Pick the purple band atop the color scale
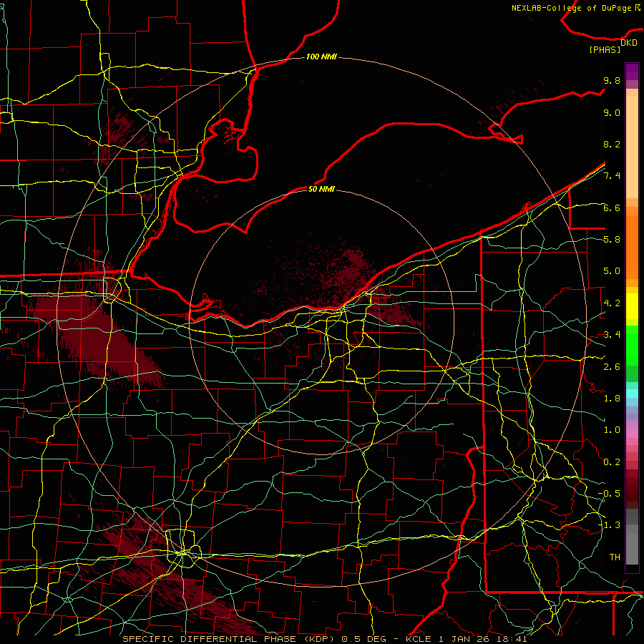The width and height of the screenshot is (644, 644). pyautogui.click(x=632, y=72)
